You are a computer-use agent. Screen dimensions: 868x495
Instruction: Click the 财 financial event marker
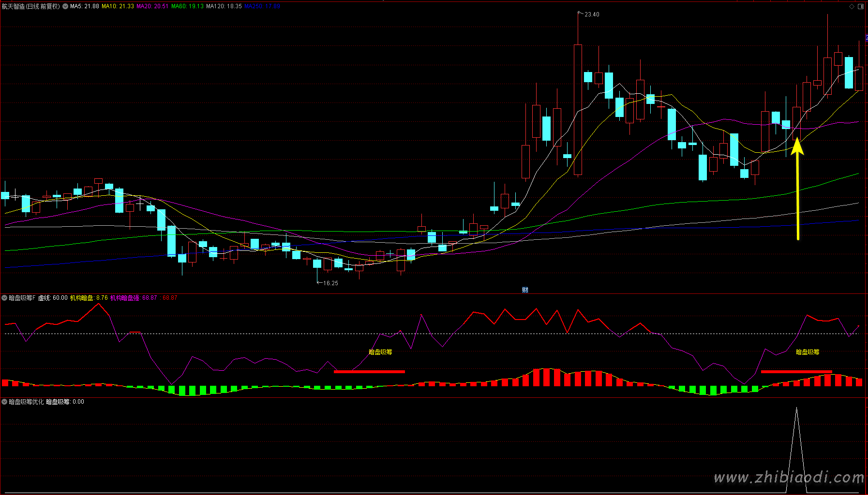click(525, 290)
